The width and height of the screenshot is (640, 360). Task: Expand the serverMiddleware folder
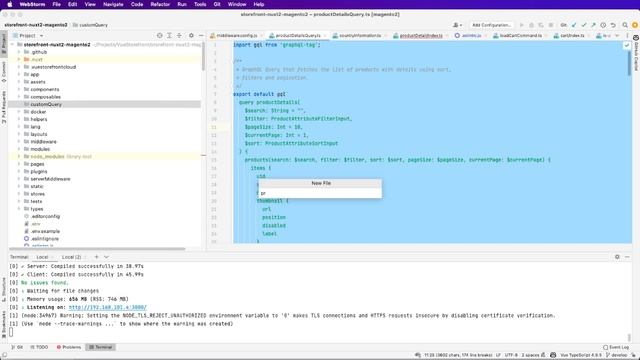[19, 179]
